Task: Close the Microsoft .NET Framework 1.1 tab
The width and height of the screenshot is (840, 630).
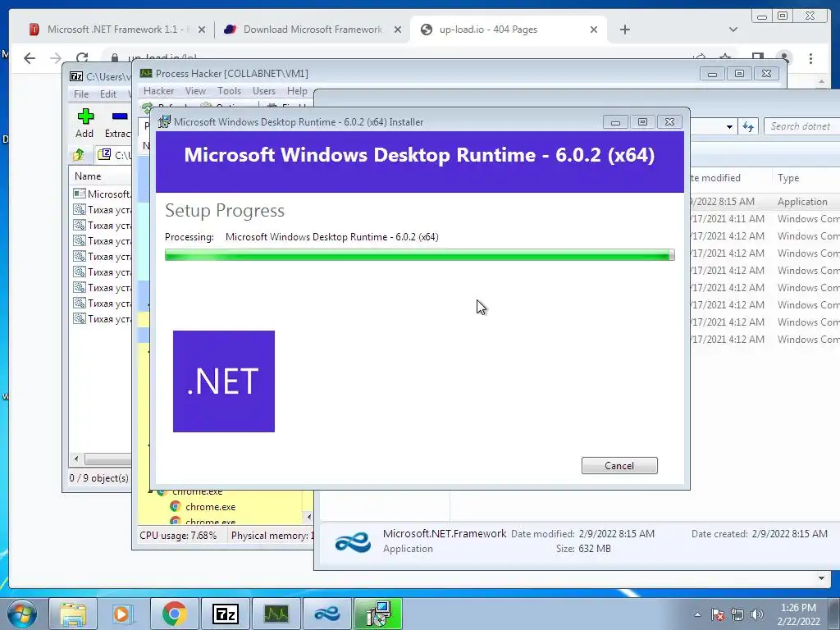Action: coord(202,30)
